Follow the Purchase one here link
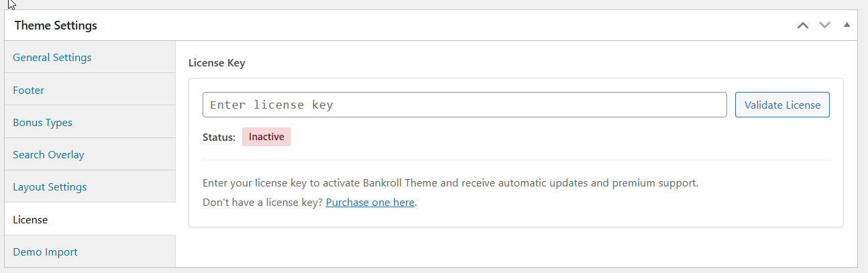The image size is (868, 273). coord(370,202)
